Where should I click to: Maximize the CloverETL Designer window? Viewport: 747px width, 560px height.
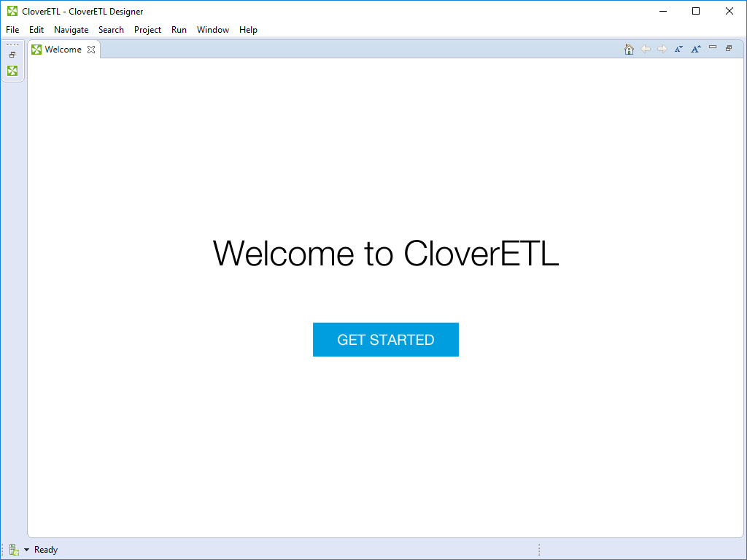coord(696,11)
